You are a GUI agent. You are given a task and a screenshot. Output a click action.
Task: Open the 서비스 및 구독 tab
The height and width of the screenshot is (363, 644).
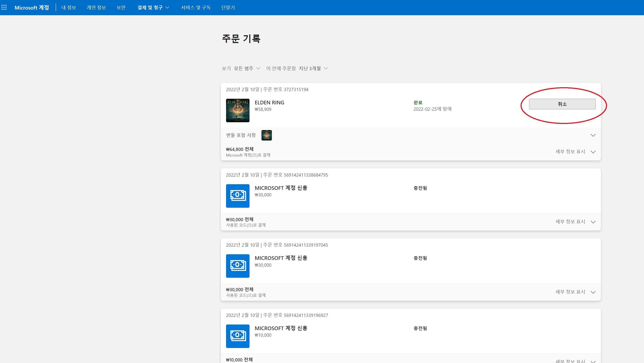coord(196,8)
